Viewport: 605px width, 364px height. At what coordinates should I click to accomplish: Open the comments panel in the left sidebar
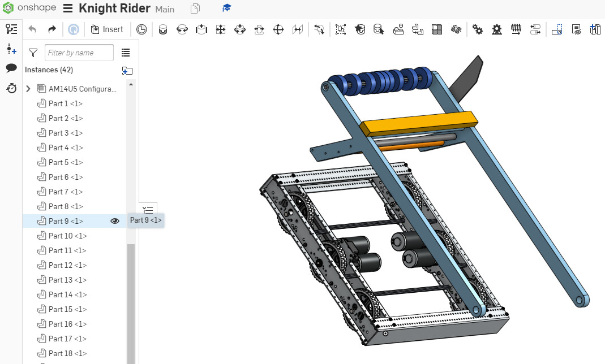tap(11, 69)
